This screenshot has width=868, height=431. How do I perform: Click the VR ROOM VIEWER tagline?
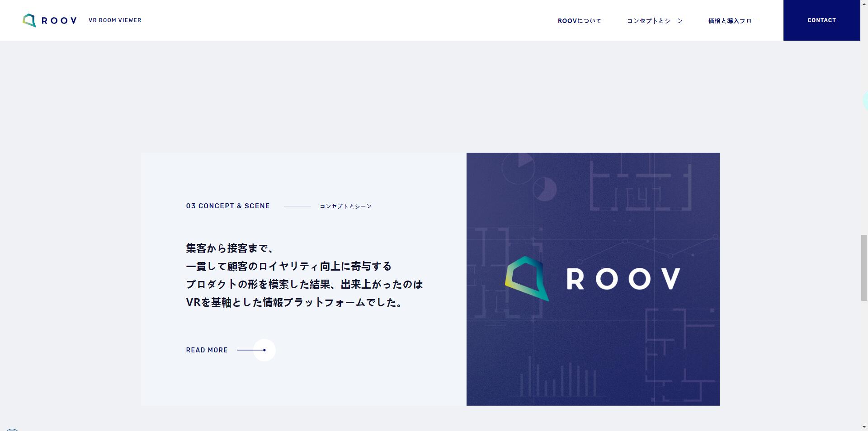click(115, 20)
